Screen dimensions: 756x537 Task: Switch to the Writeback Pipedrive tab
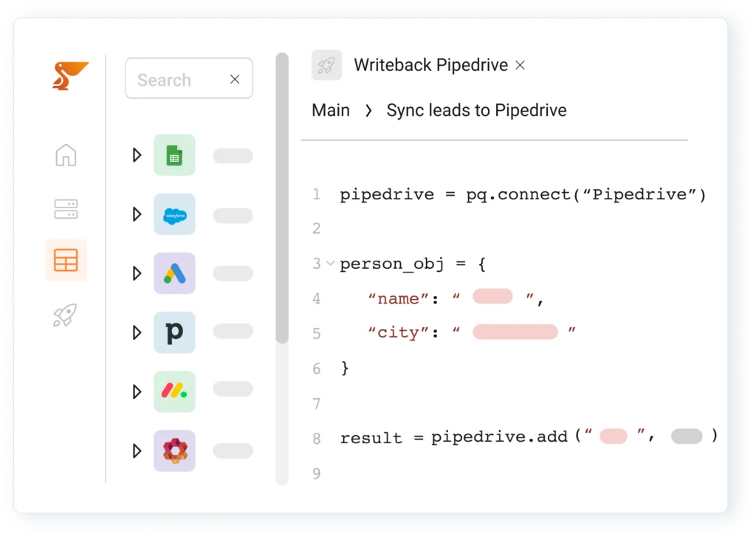(x=430, y=65)
